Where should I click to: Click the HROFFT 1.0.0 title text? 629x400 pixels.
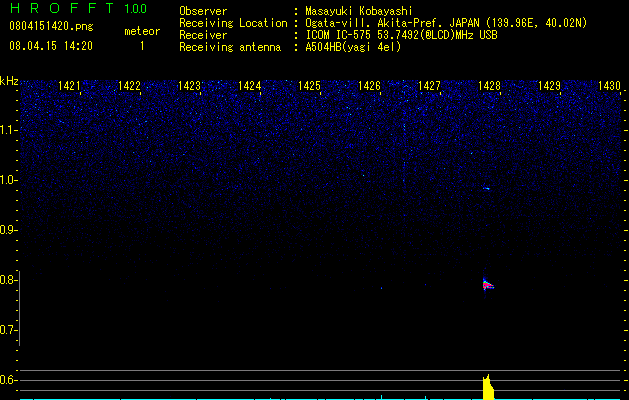(78, 8)
